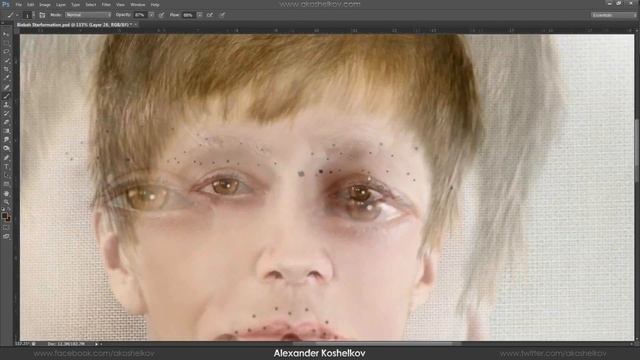Image resolution: width=640 pixels, height=360 pixels.
Task: Select the Type tool
Action: pos(6,166)
